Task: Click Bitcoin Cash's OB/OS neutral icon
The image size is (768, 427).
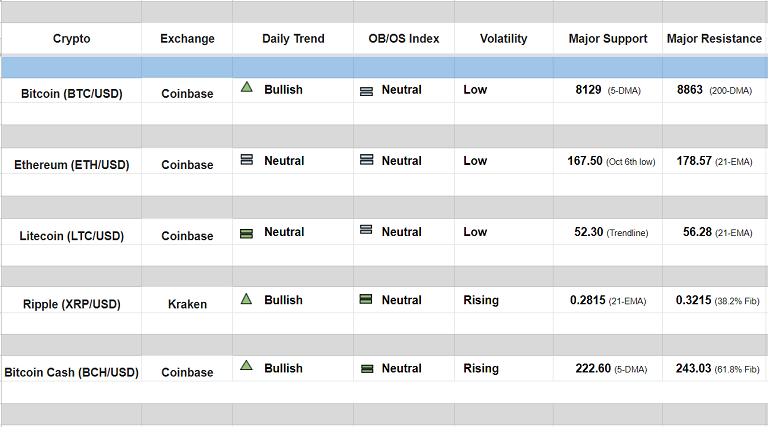Action: coord(366,369)
